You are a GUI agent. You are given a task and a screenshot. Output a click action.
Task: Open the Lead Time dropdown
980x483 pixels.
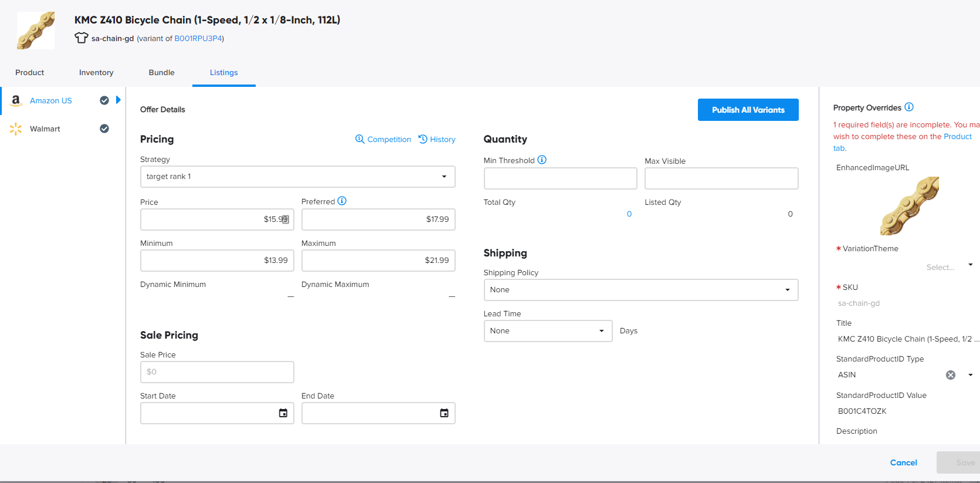(547, 331)
